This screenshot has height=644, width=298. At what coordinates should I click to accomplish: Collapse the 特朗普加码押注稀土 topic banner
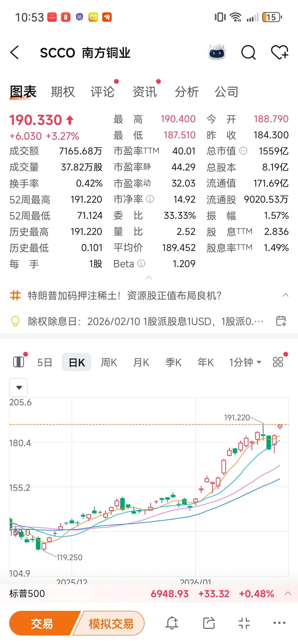point(285,295)
